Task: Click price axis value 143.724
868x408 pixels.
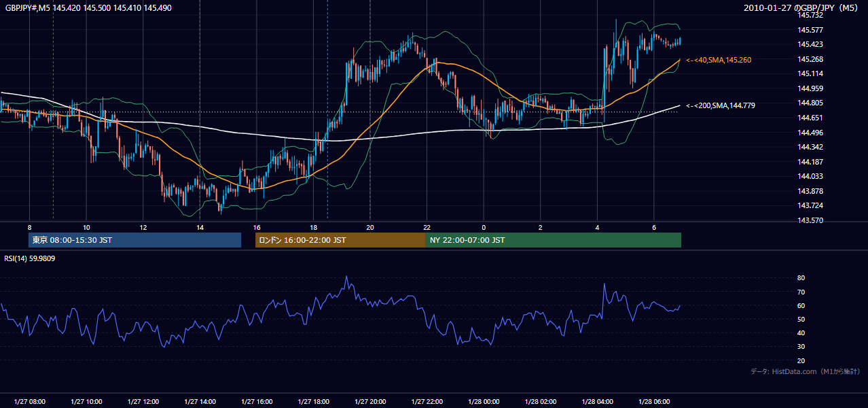Action: pyautogui.click(x=810, y=205)
